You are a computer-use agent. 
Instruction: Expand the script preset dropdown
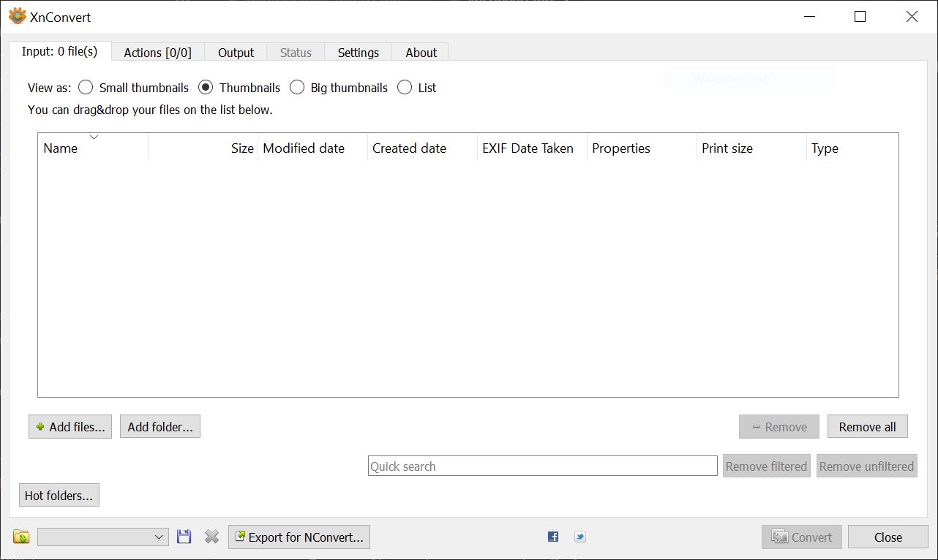103,537
